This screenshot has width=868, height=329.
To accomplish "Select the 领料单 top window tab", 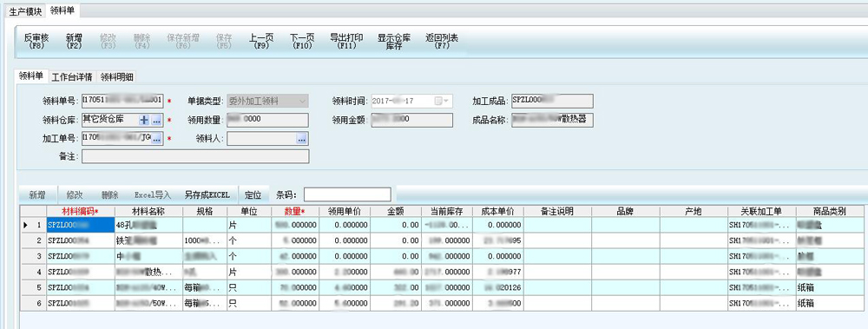I will 62,10.
